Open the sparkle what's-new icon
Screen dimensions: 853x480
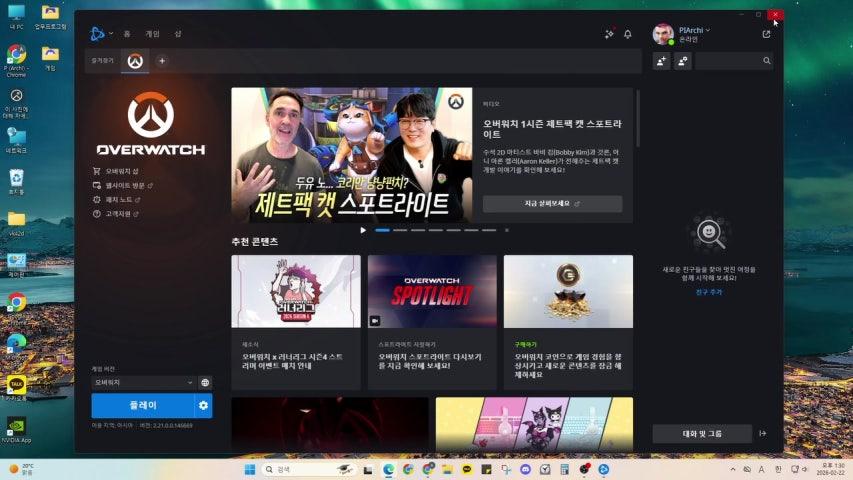608,34
